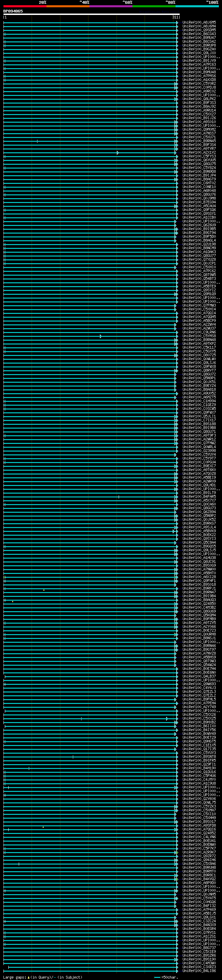This screenshot has height=980, width=222.
Task: Select the UniRef100_A5BVK9 label
Action: [199, 531]
